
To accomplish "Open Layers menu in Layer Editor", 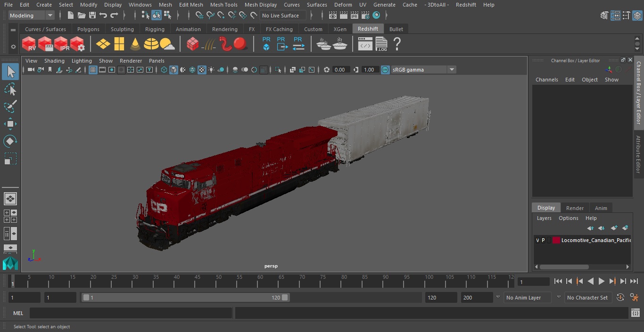I will click(x=544, y=218).
